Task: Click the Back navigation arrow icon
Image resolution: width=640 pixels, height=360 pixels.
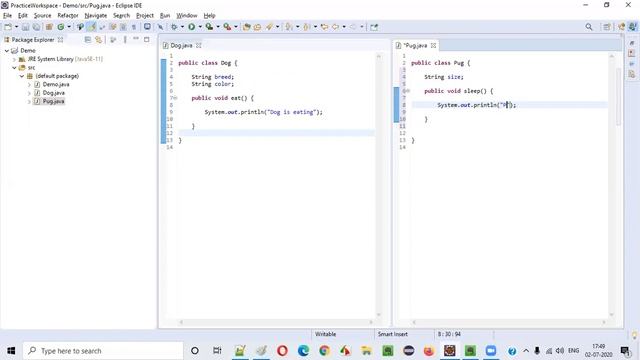Action: tap(336, 27)
